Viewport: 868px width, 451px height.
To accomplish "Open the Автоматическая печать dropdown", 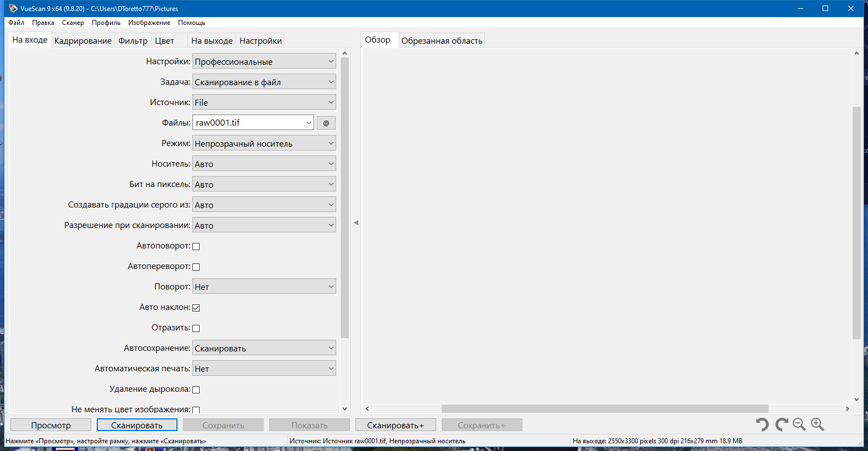I will 264,369.
